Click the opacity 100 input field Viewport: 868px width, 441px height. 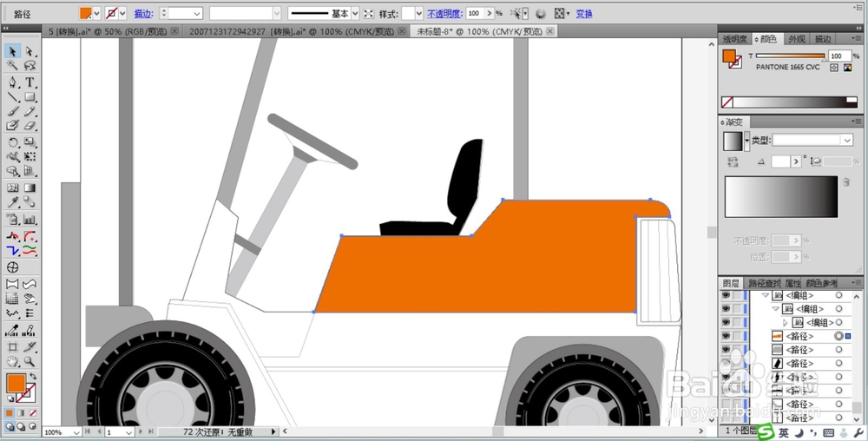coord(475,13)
